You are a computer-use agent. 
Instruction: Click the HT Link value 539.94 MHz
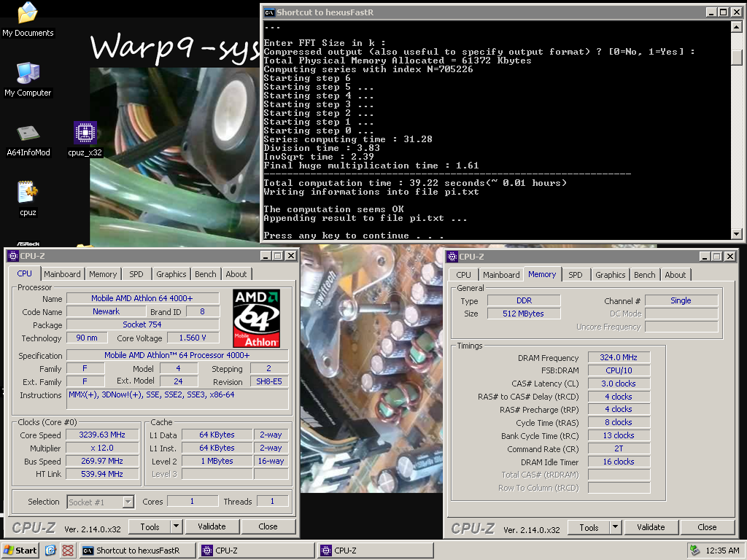pos(102,474)
